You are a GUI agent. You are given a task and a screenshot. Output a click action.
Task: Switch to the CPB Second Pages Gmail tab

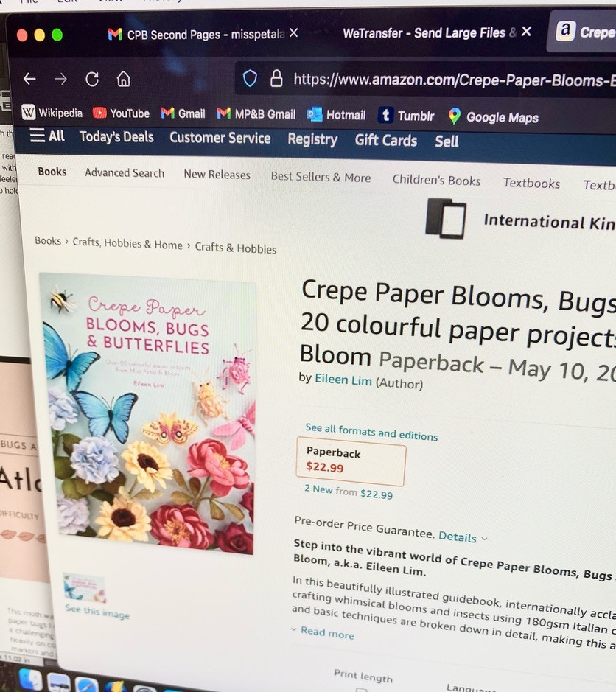point(196,34)
